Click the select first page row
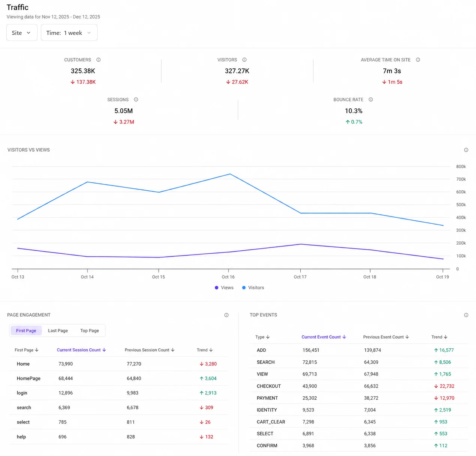476x456 pixels. [x=119, y=422]
